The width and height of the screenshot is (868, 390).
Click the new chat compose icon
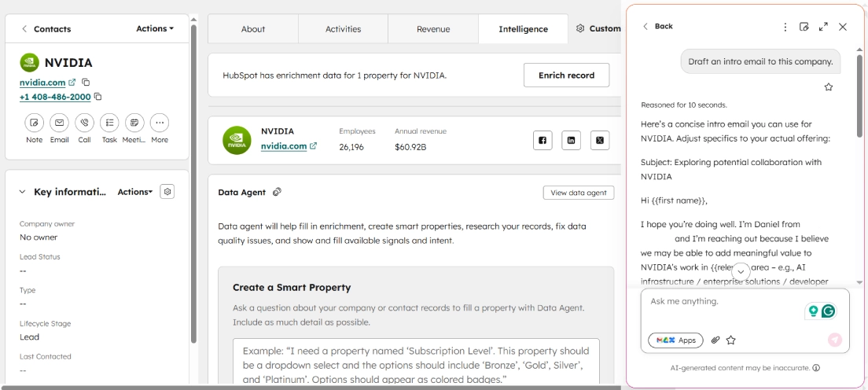coord(804,27)
